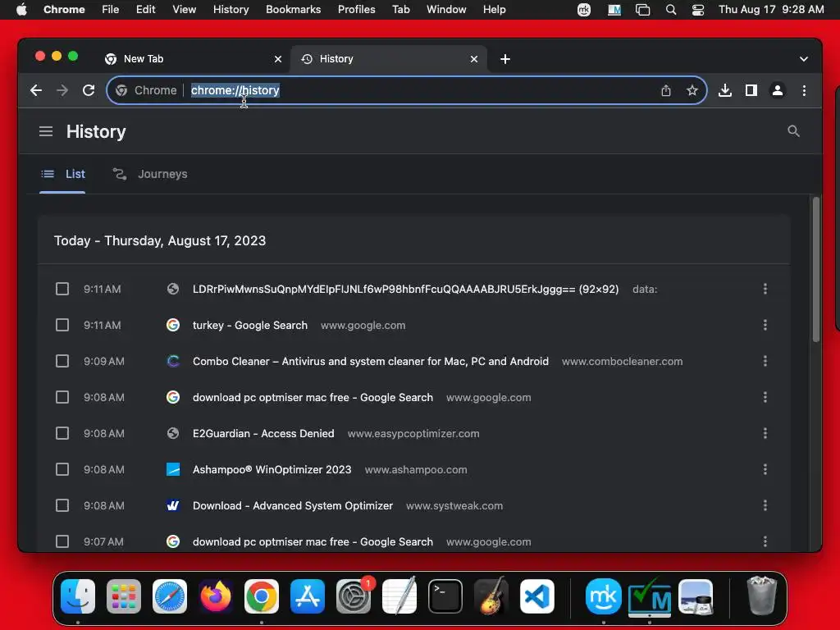The width and height of the screenshot is (840, 630).
Task: Tick the 9:07 AM download pc optmiser checkbox
Action: click(62, 541)
